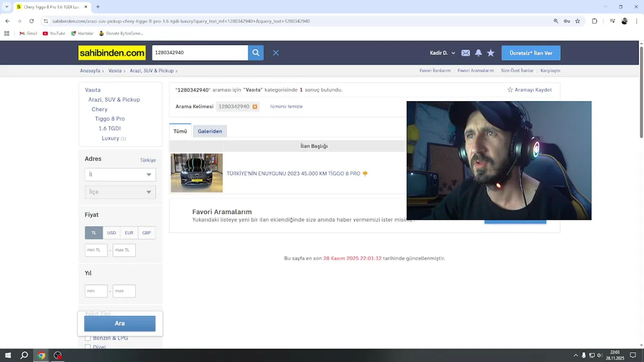
Task: Select TL currency option
Action: point(94,233)
